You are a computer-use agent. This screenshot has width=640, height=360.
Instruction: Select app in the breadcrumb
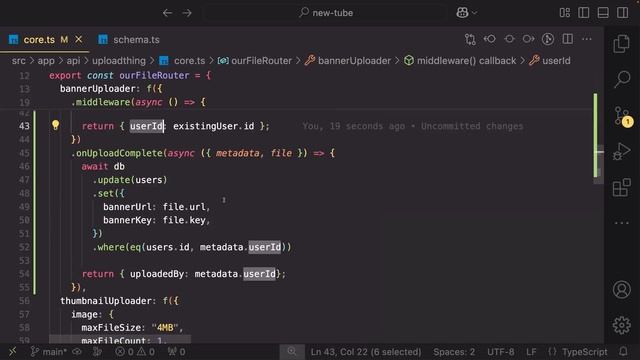pyautogui.click(x=46, y=61)
